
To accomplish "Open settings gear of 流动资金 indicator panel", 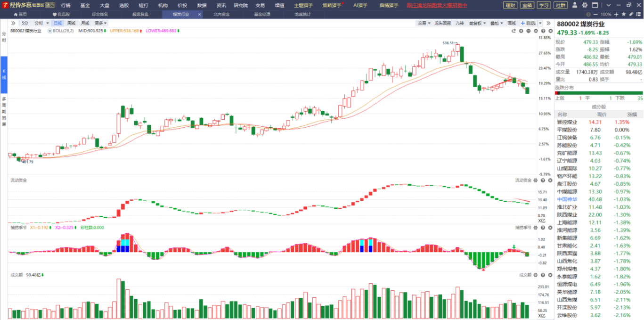I will [x=536, y=181].
